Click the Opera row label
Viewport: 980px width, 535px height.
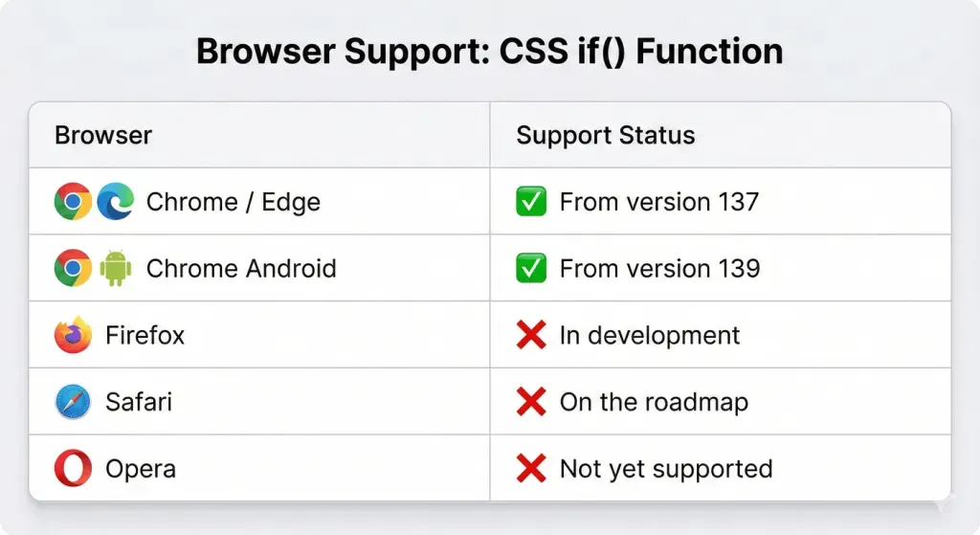(141, 469)
